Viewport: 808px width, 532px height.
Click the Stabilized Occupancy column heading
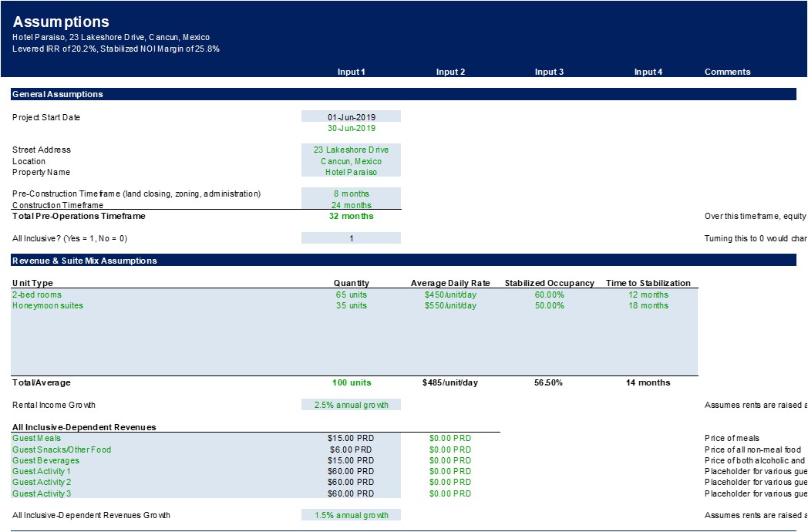click(549, 283)
